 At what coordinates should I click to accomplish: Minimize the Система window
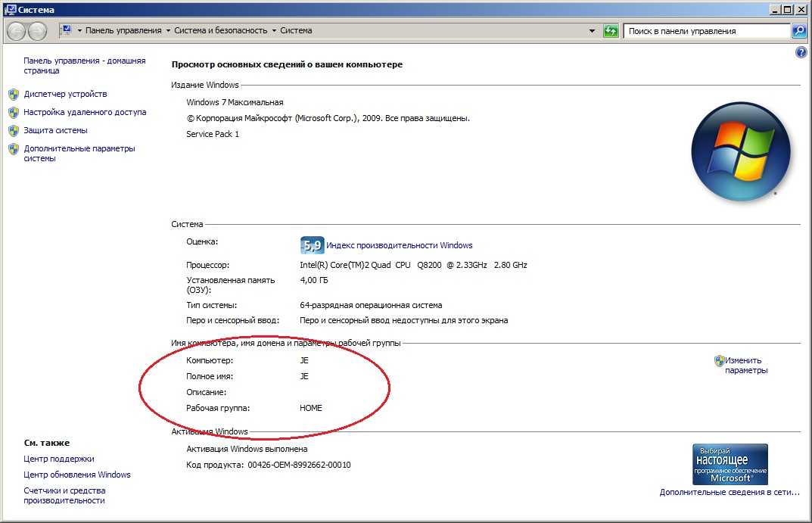click(775, 9)
